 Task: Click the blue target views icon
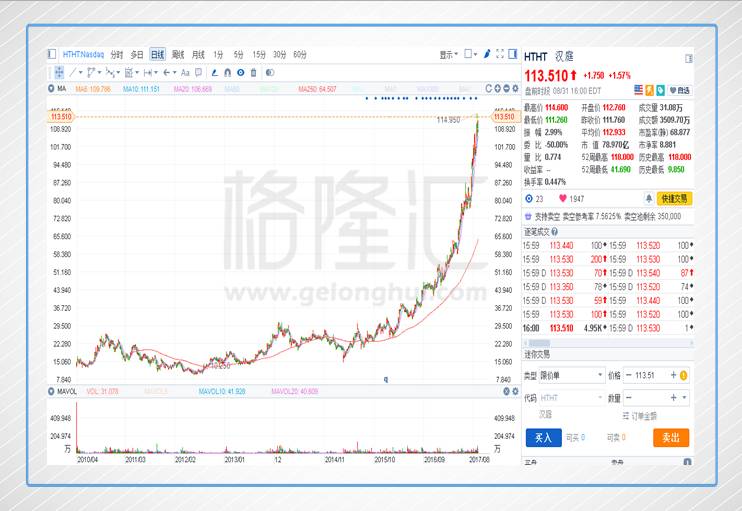coord(529,199)
